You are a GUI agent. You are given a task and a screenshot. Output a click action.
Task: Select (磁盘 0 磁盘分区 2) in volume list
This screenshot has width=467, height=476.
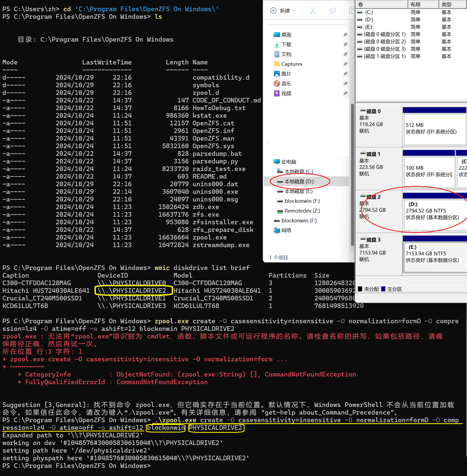click(384, 42)
